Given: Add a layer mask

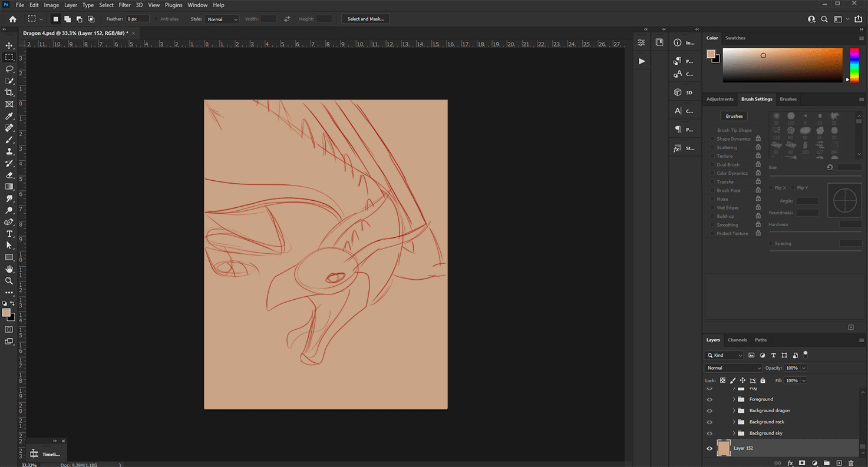Looking at the screenshot, I should 802,463.
